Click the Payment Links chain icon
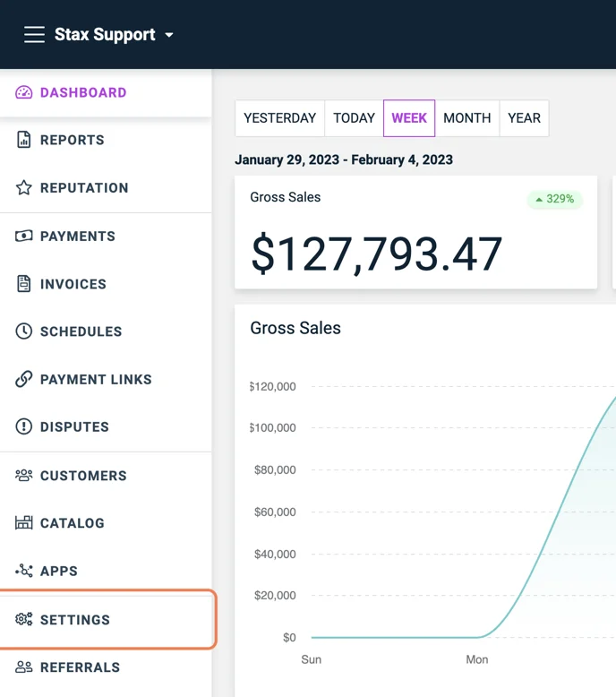This screenshot has width=616, height=697. point(24,379)
